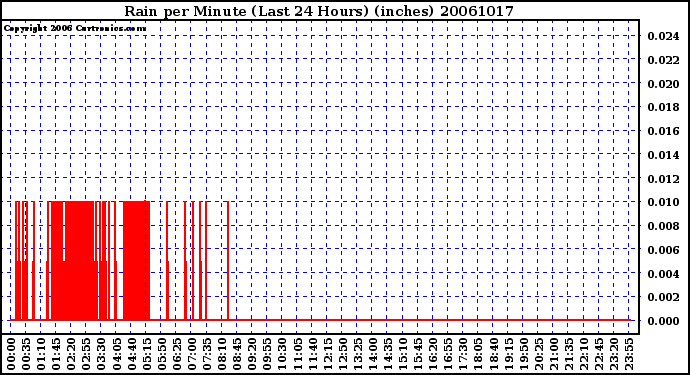Click the 22:10 time label

(583, 354)
